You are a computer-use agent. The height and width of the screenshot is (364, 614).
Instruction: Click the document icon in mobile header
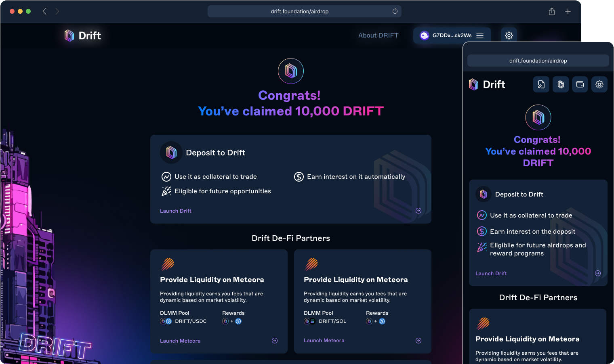(541, 84)
